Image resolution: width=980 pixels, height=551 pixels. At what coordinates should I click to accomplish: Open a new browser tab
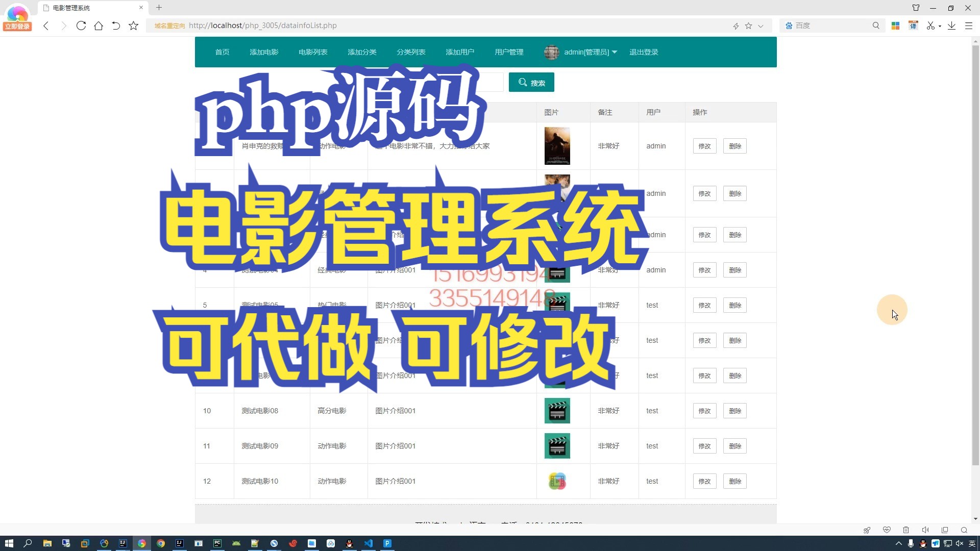[159, 8]
